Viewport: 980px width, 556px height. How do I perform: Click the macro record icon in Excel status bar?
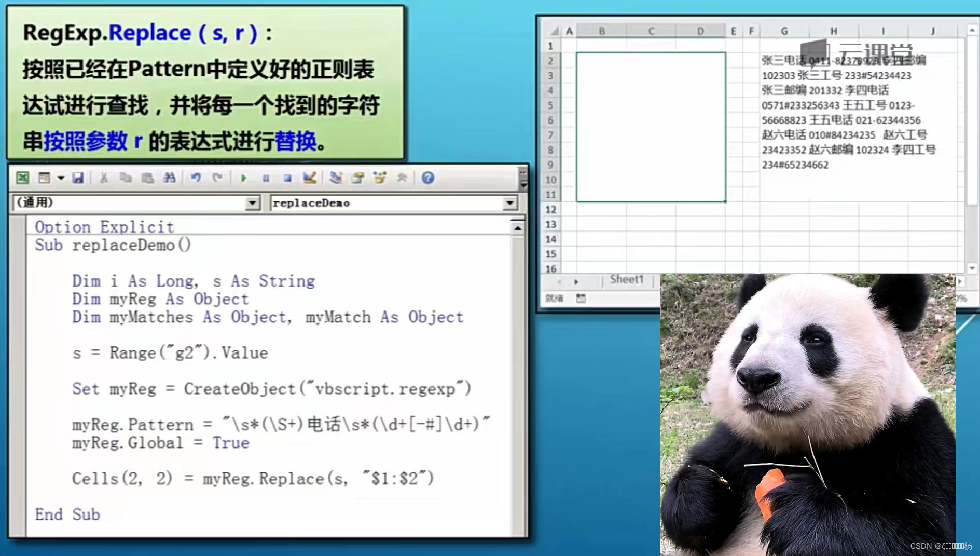[x=581, y=299]
